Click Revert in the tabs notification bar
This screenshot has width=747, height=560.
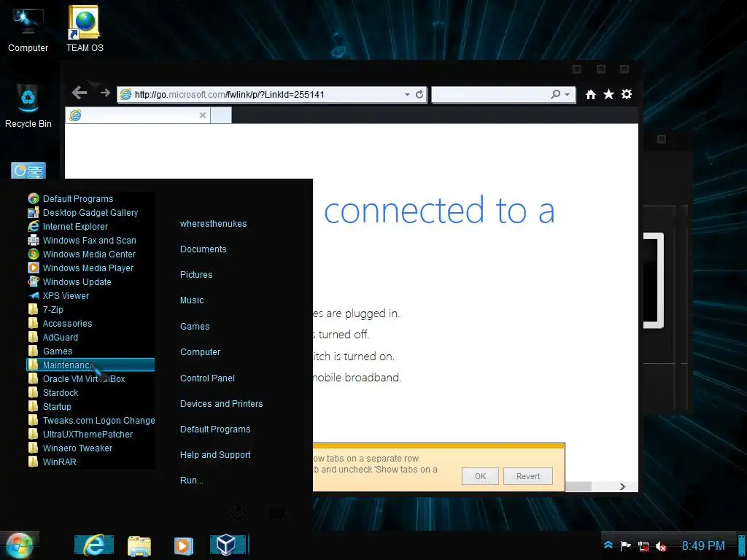(528, 476)
